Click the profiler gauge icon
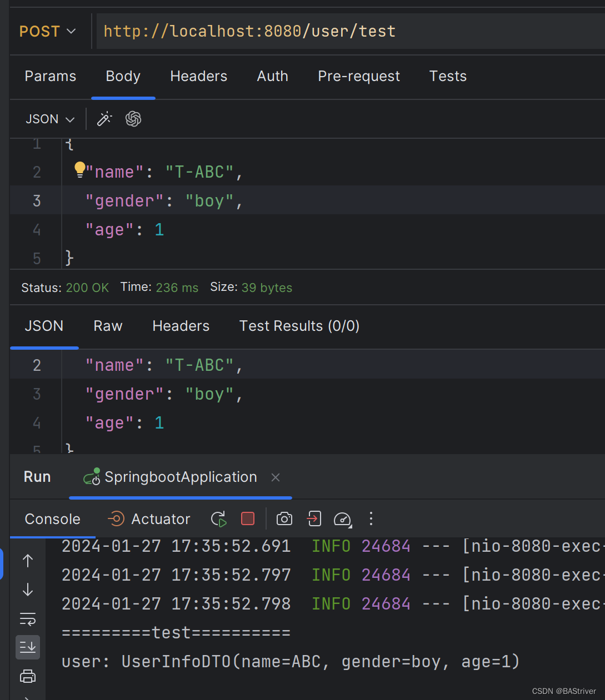Viewport: 605px width, 700px height. tap(343, 520)
